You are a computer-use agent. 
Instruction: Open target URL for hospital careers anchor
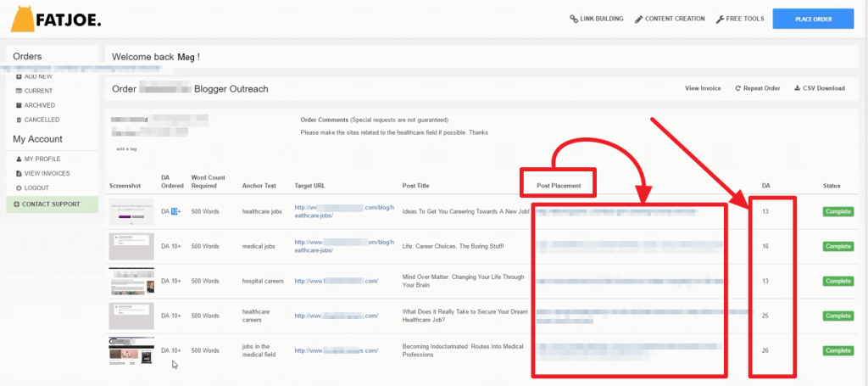click(336, 282)
